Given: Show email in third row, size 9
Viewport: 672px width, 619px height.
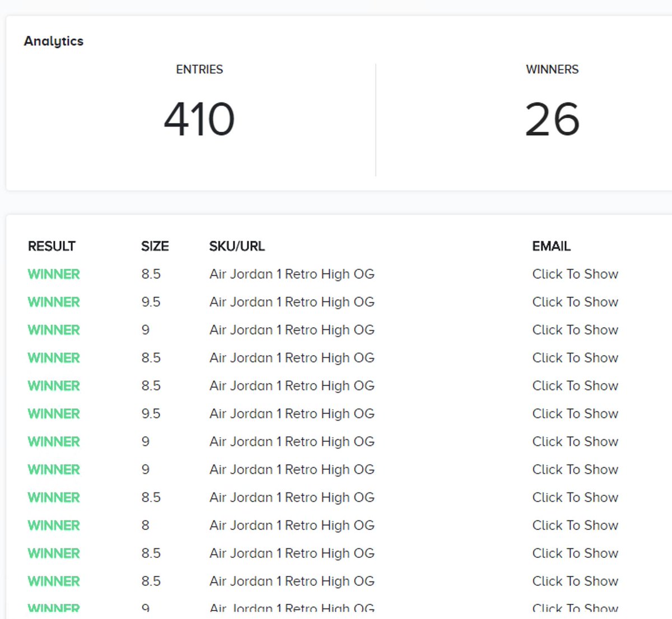Looking at the screenshot, I should [x=575, y=330].
